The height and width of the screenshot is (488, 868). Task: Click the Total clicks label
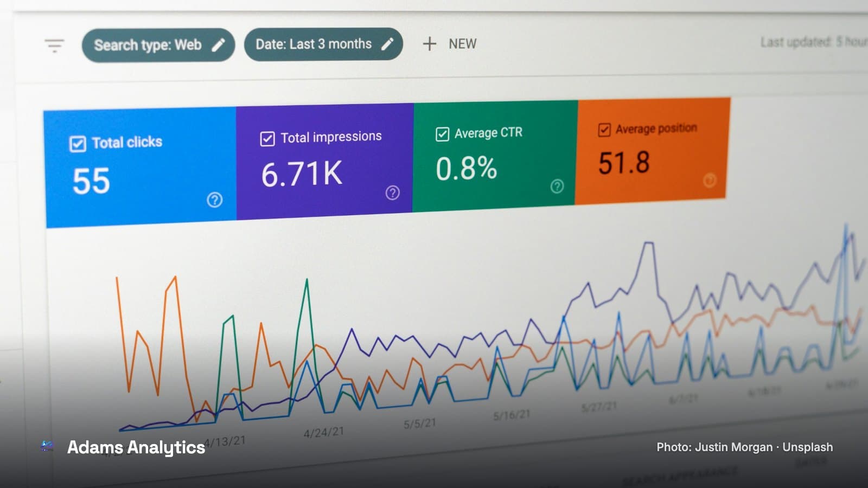[127, 142]
